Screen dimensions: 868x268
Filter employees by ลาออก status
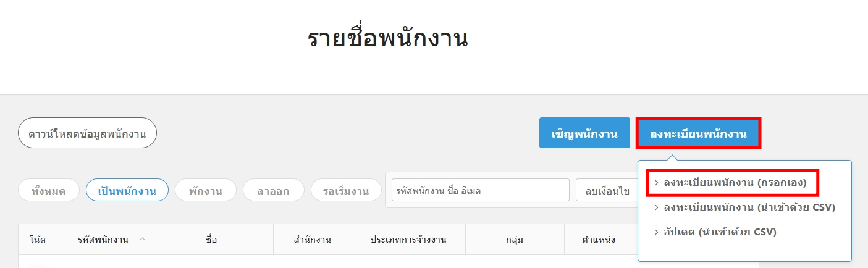(274, 191)
